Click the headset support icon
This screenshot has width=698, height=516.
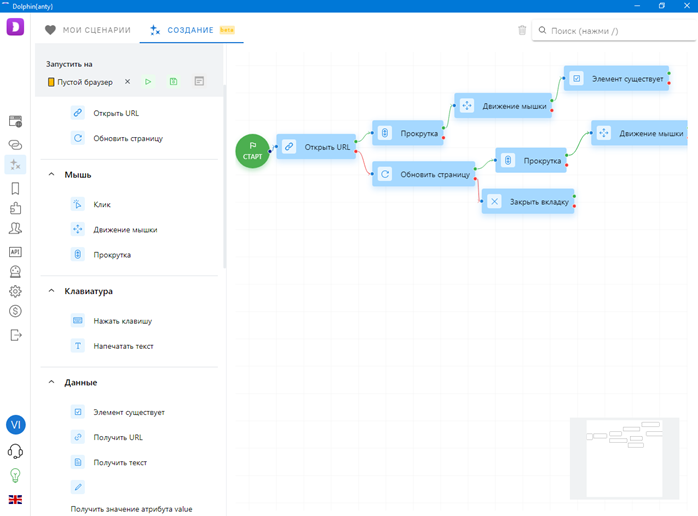15,451
